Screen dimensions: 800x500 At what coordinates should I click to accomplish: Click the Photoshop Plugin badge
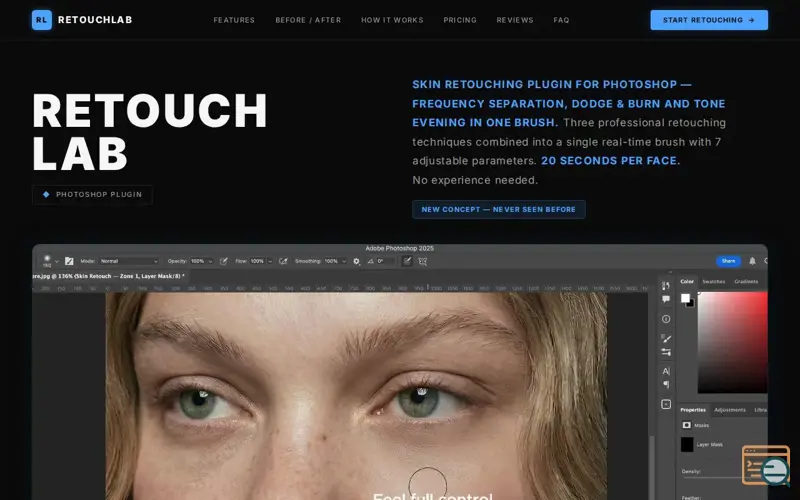pyautogui.click(x=92, y=194)
